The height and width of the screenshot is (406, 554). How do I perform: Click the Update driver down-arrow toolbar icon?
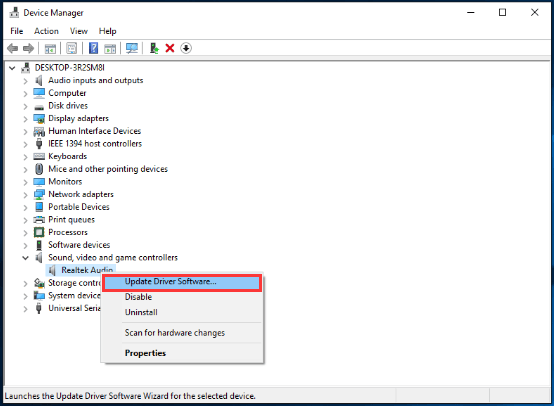tap(186, 48)
